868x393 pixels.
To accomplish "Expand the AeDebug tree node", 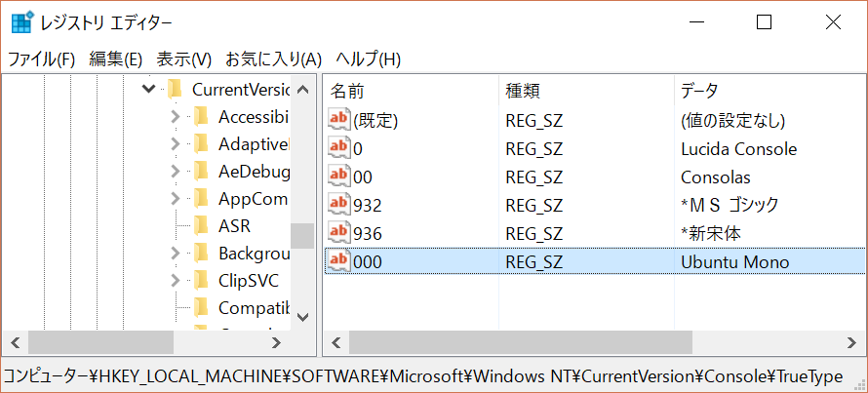I will tap(176, 172).
